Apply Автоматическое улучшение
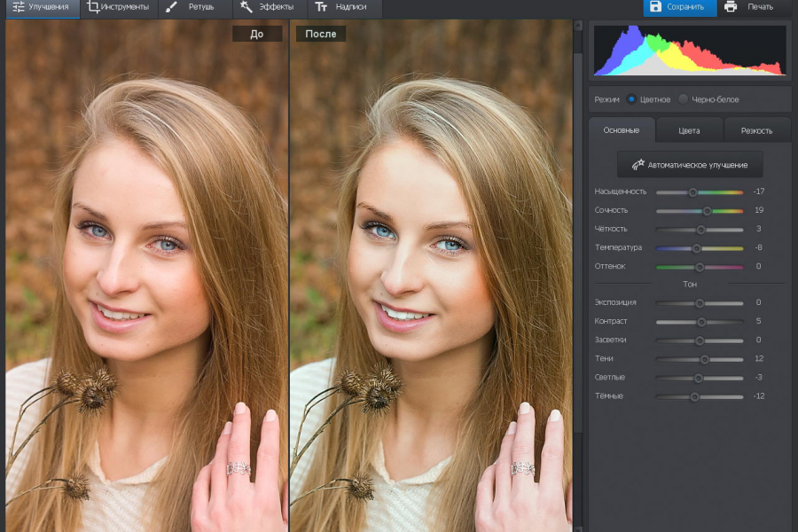The height and width of the screenshot is (532, 798). click(690, 165)
